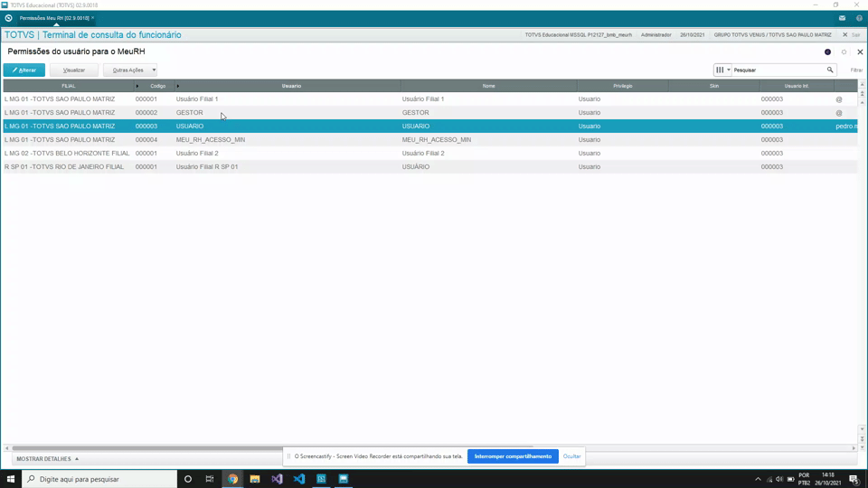Click the dark circular C icon

pos(827,52)
